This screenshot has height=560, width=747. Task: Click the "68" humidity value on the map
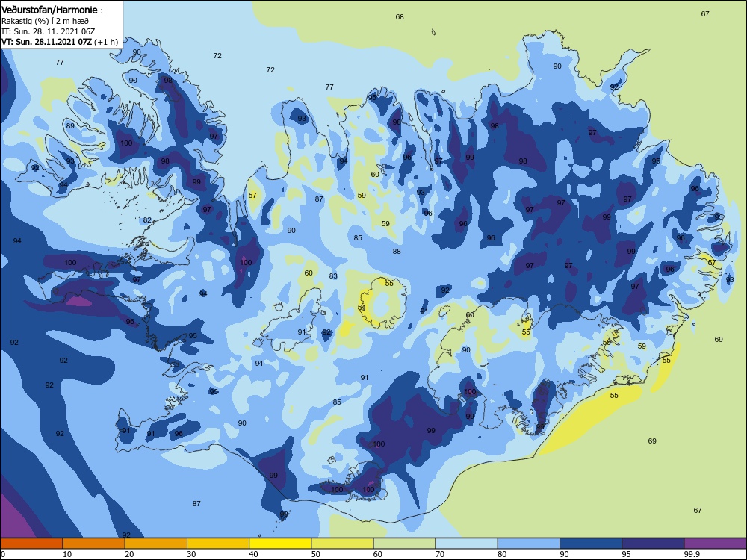point(400,16)
